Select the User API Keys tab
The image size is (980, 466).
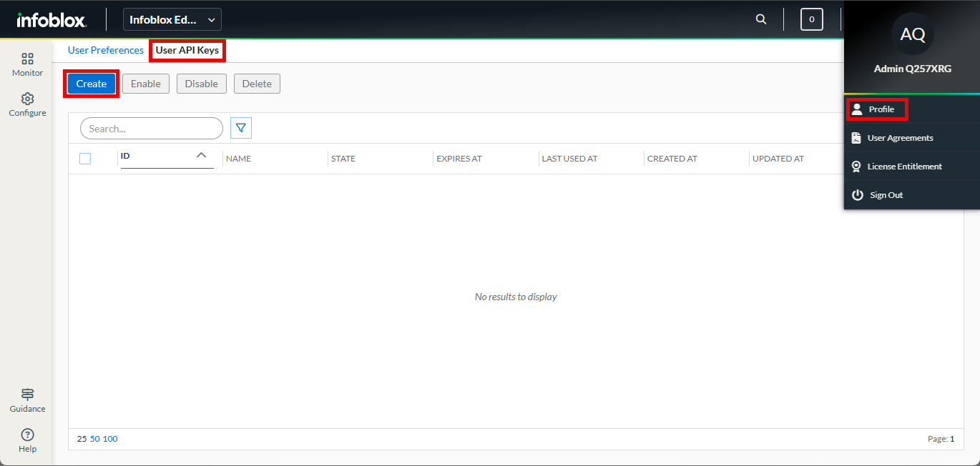187,51
